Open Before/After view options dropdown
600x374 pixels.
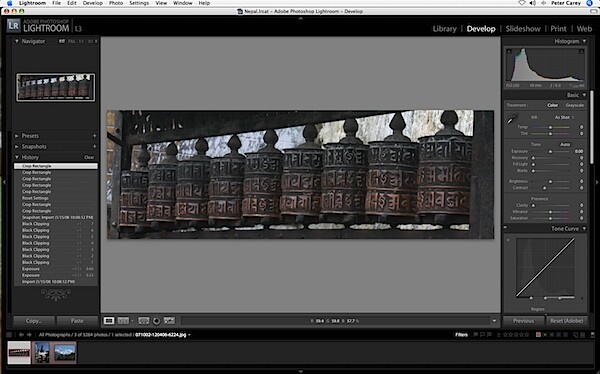pyautogui.click(x=132, y=321)
